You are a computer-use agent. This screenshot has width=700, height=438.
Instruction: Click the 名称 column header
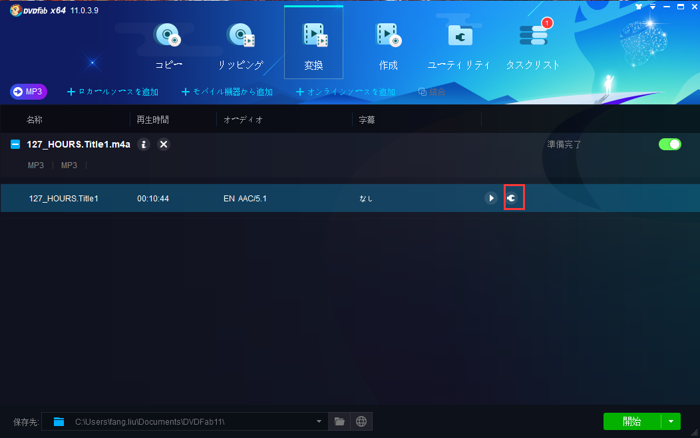pos(34,120)
